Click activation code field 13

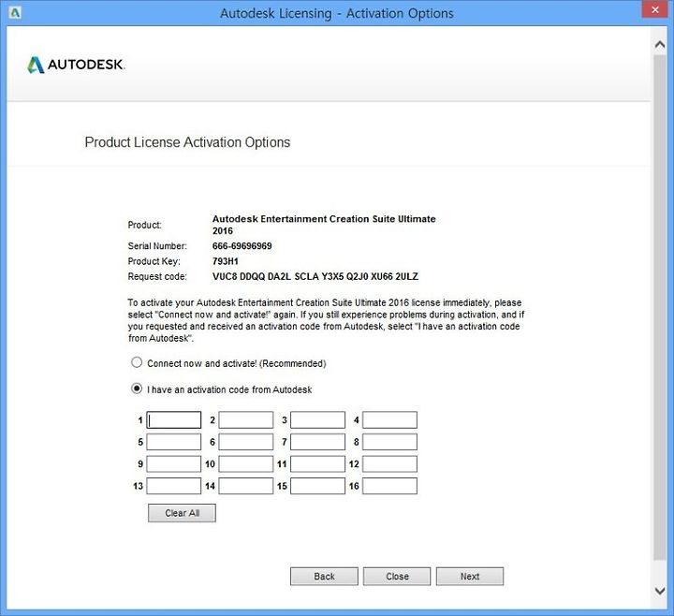[174, 486]
